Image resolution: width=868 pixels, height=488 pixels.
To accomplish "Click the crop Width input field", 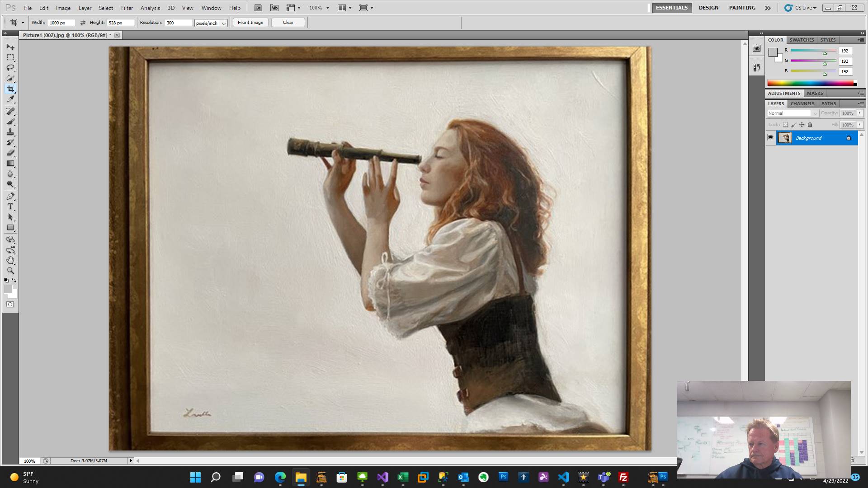I will pos(61,23).
